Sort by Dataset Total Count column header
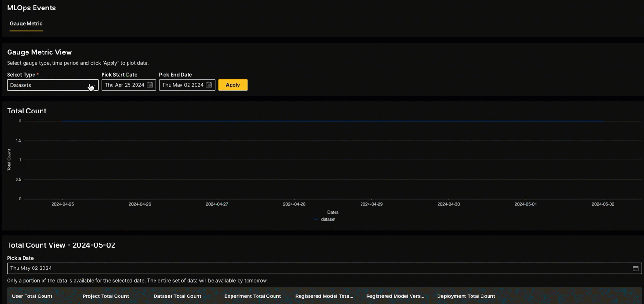644x304 pixels. pyautogui.click(x=177, y=296)
